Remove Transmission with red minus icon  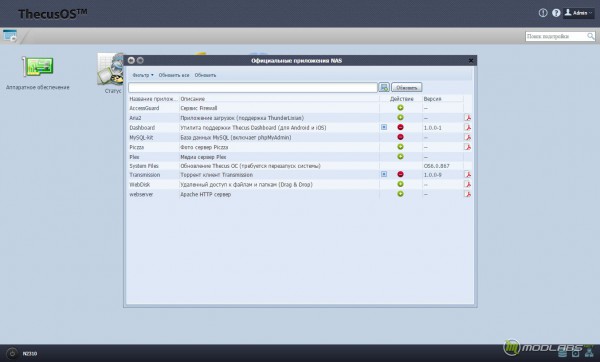(400, 174)
